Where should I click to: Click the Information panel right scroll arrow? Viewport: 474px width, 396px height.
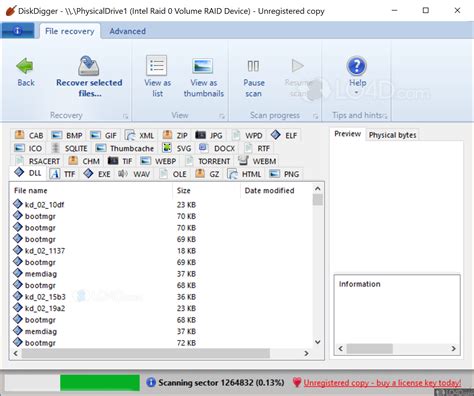click(x=454, y=349)
